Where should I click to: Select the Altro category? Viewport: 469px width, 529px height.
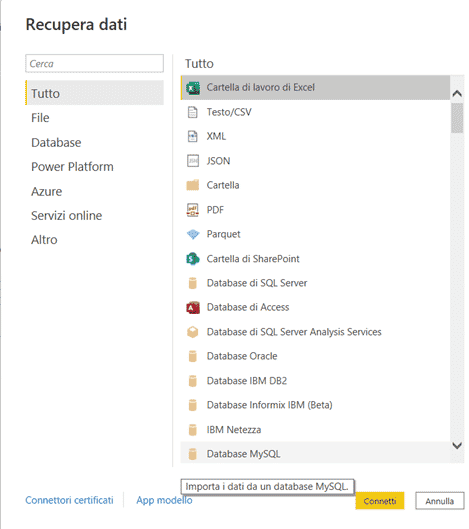44,240
